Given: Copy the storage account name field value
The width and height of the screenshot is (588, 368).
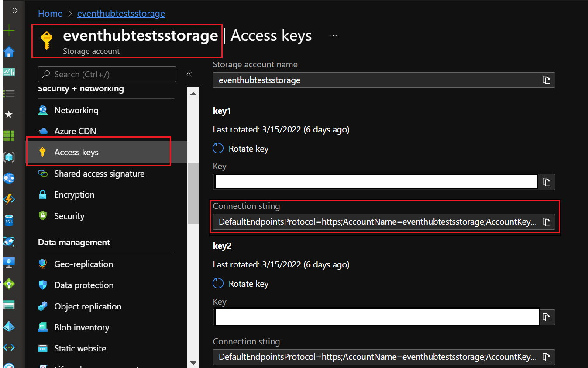Looking at the screenshot, I should [547, 80].
